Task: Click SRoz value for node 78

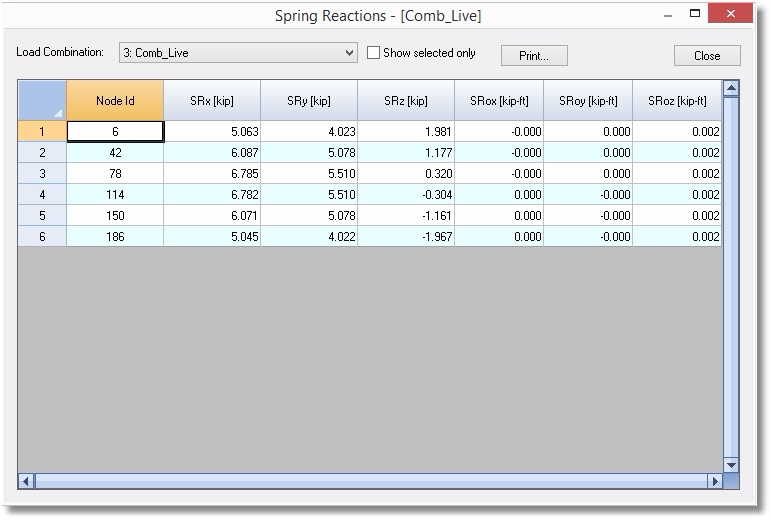Action: click(677, 173)
